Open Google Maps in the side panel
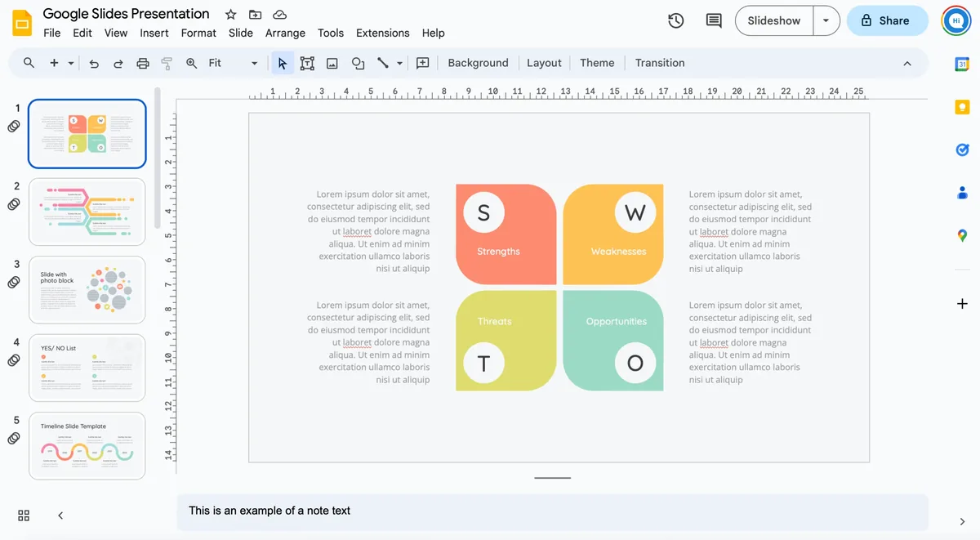 tap(962, 235)
